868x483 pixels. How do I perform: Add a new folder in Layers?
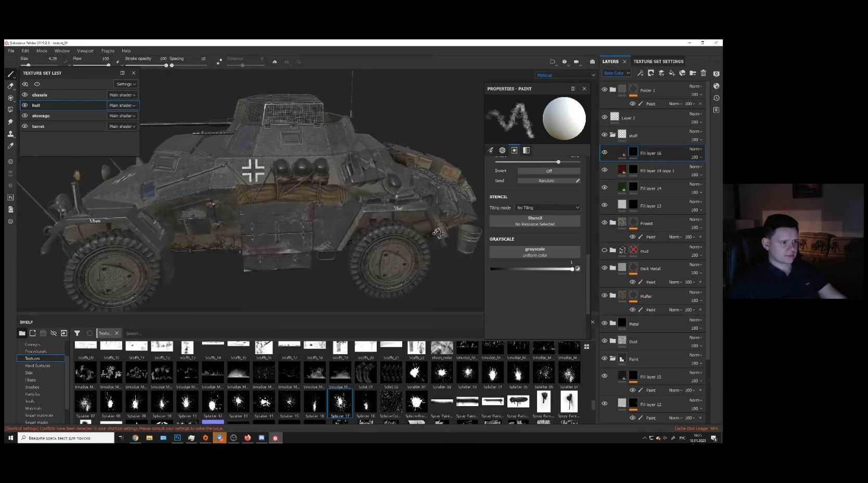[693, 73]
